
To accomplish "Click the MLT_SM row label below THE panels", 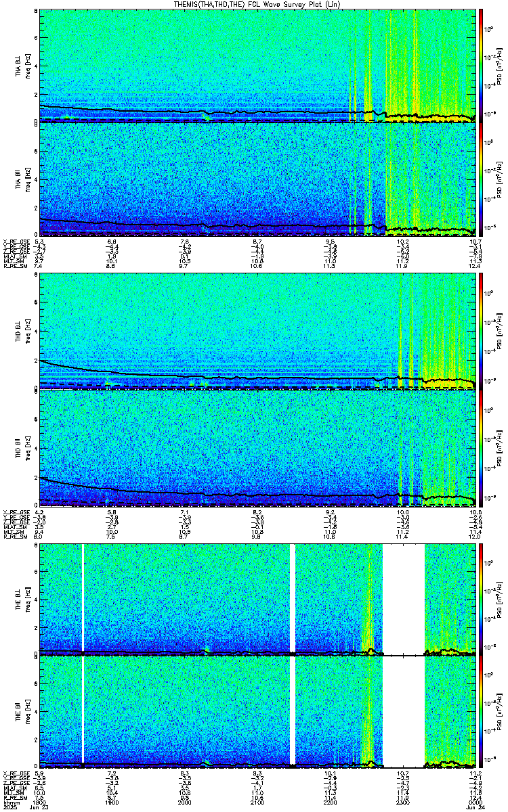I will point(14,792).
